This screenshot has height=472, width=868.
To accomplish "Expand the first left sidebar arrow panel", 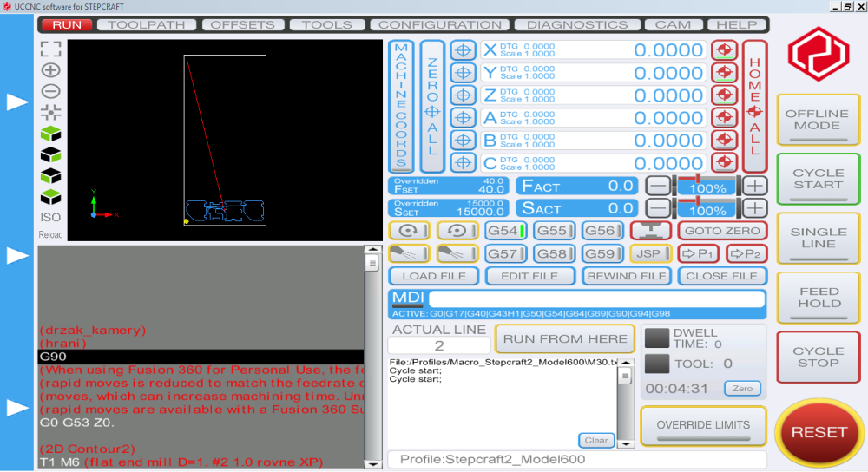I will click(x=17, y=102).
